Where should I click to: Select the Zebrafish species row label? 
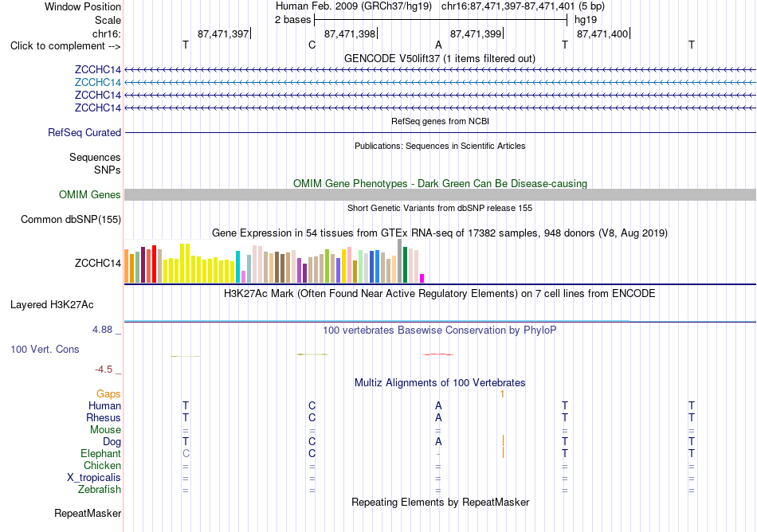[x=100, y=489]
